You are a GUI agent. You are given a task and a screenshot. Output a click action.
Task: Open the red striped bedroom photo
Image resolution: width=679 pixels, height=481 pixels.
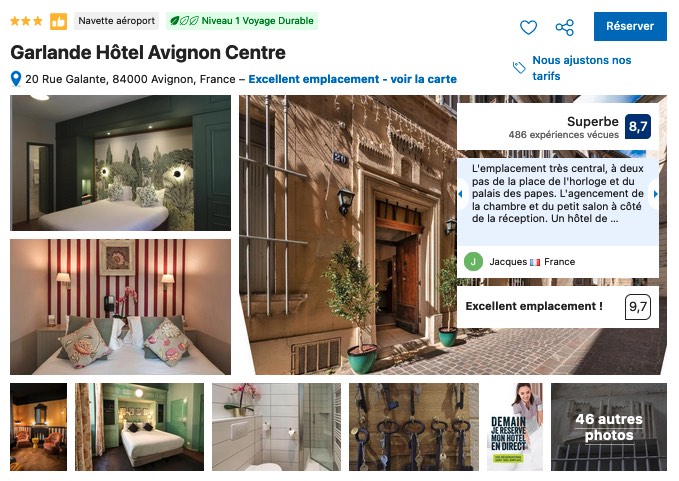point(120,307)
